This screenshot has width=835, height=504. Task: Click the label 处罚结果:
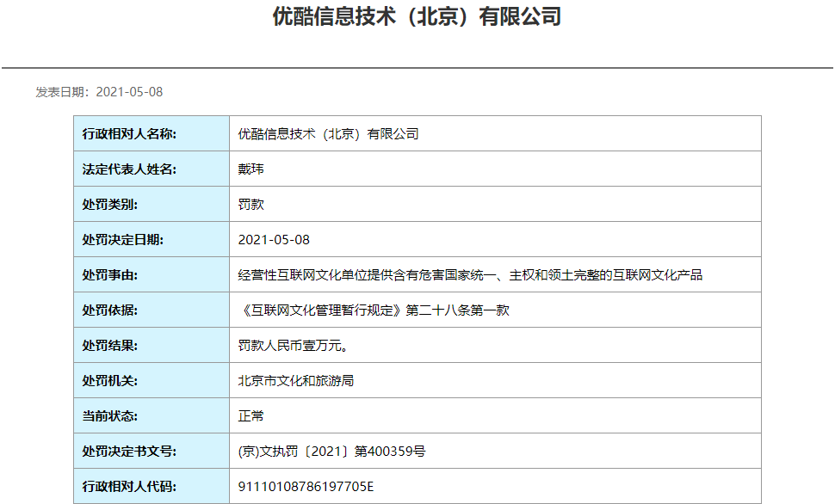coord(109,346)
